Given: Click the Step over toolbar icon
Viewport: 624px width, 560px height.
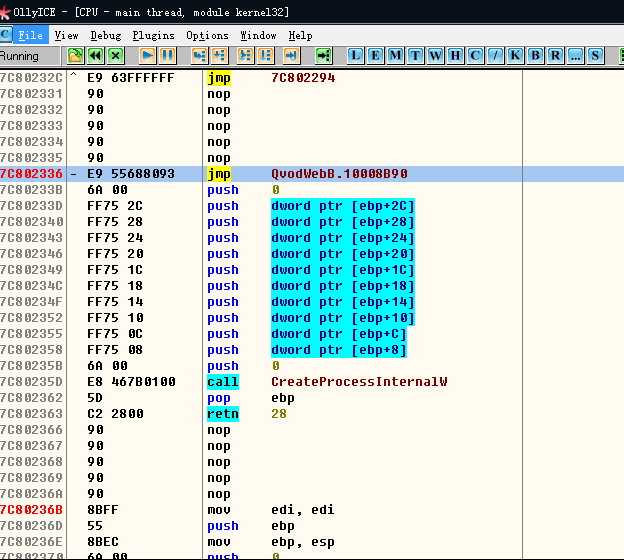Looking at the screenshot, I should (x=219, y=55).
